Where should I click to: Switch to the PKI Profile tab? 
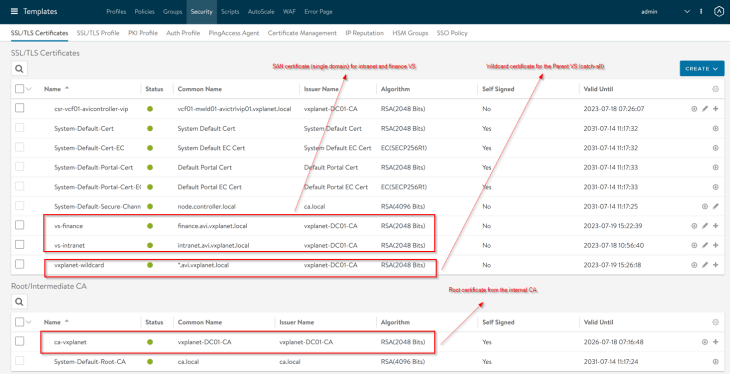(143, 33)
